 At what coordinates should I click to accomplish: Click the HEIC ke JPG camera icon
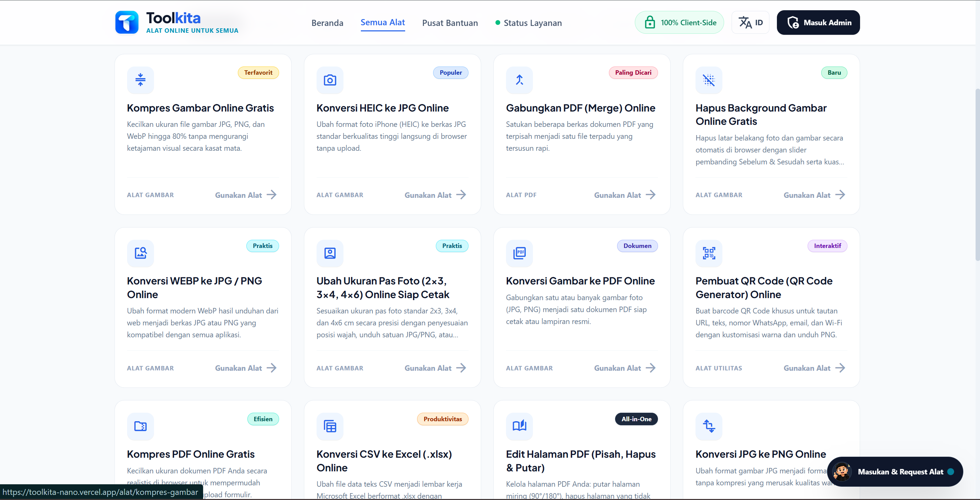pos(330,80)
